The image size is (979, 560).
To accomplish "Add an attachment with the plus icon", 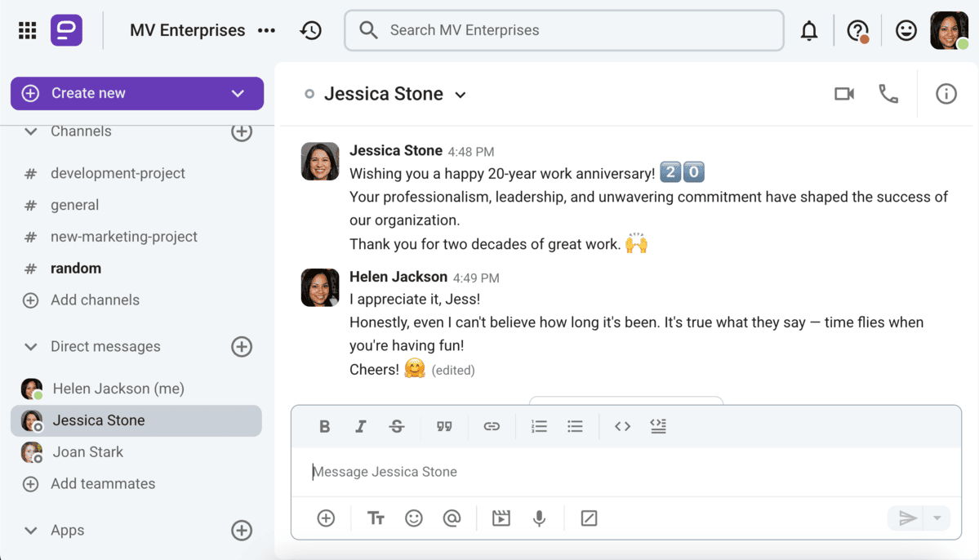I will (326, 518).
